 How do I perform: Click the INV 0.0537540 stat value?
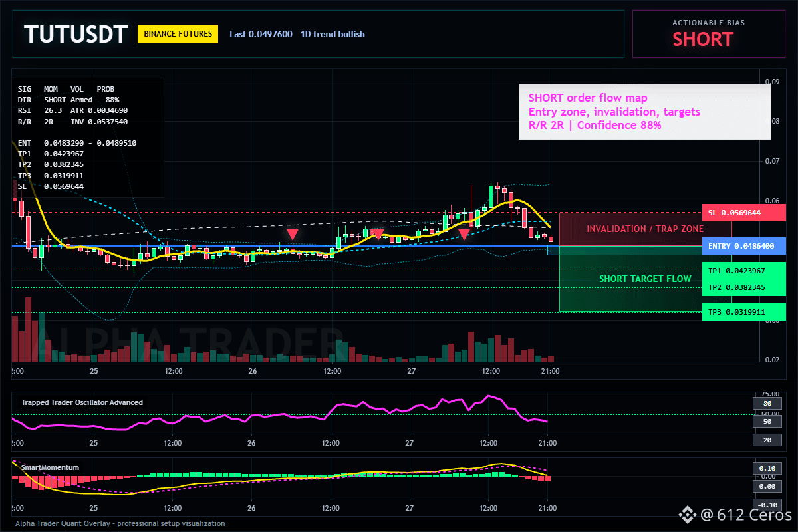pos(99,122)
